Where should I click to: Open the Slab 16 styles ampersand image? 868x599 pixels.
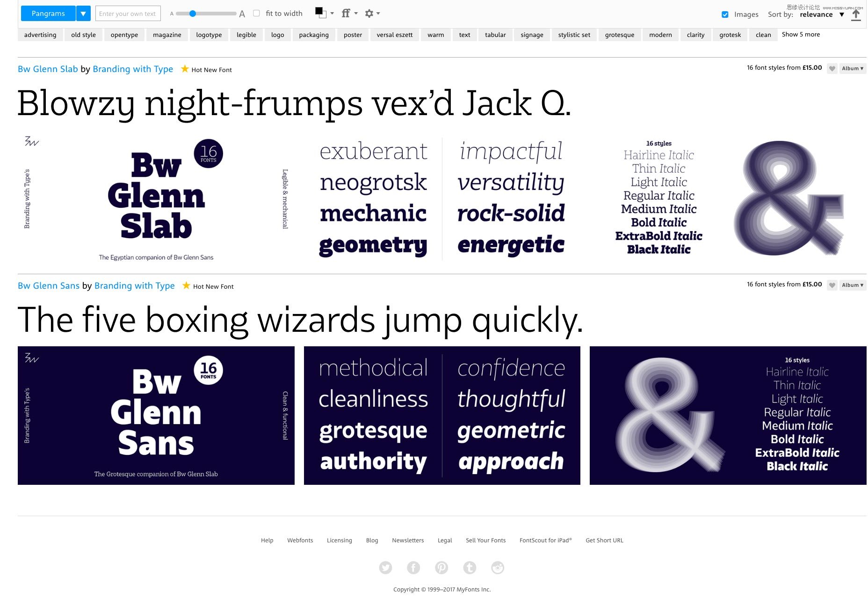click(728, 199)
